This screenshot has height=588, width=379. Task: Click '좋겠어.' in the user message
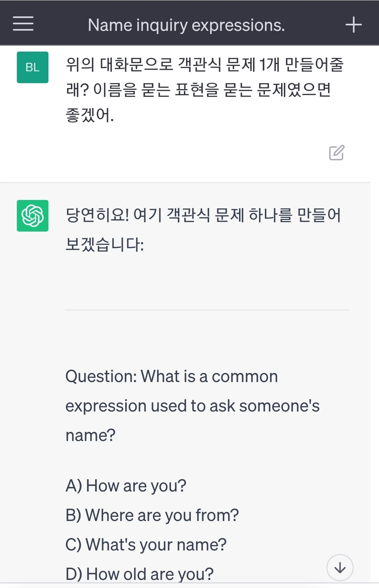[90, 115]
